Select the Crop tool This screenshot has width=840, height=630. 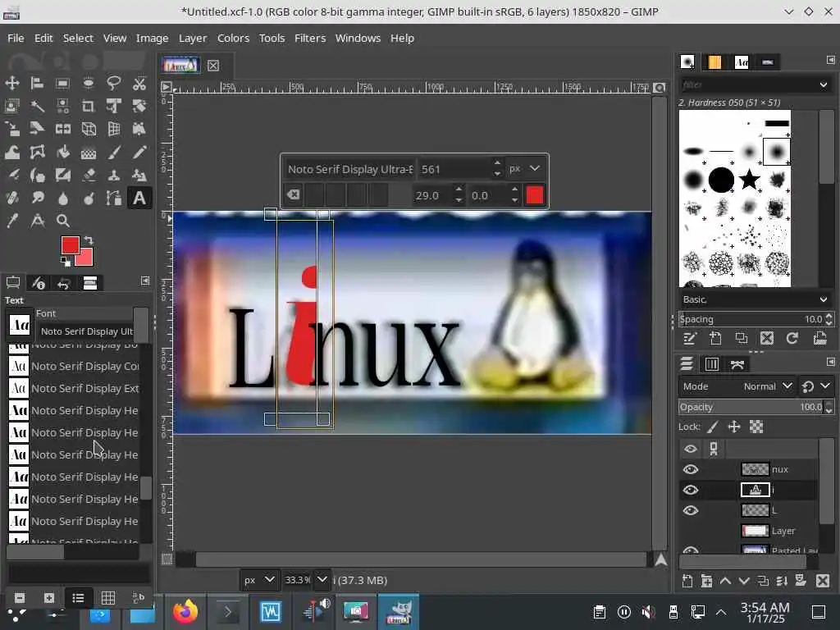click(89, 106)
